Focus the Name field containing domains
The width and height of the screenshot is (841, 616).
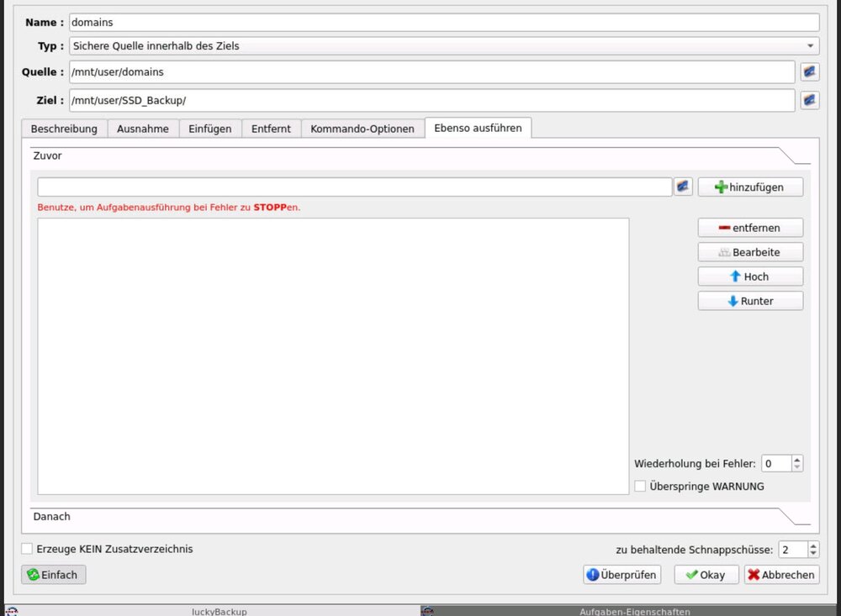coord(444,23)
